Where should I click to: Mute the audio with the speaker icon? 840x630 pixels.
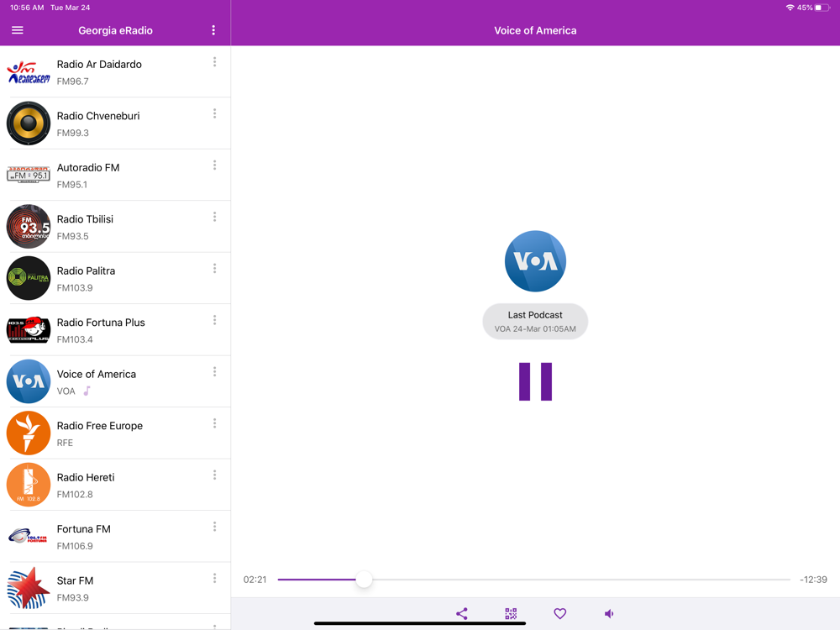[x=609, y=613]
